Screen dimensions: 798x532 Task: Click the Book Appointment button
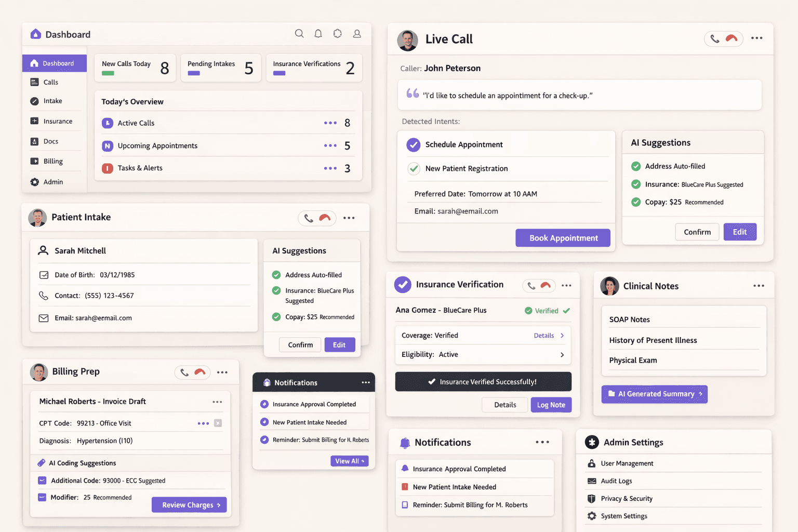coord(563,238)
